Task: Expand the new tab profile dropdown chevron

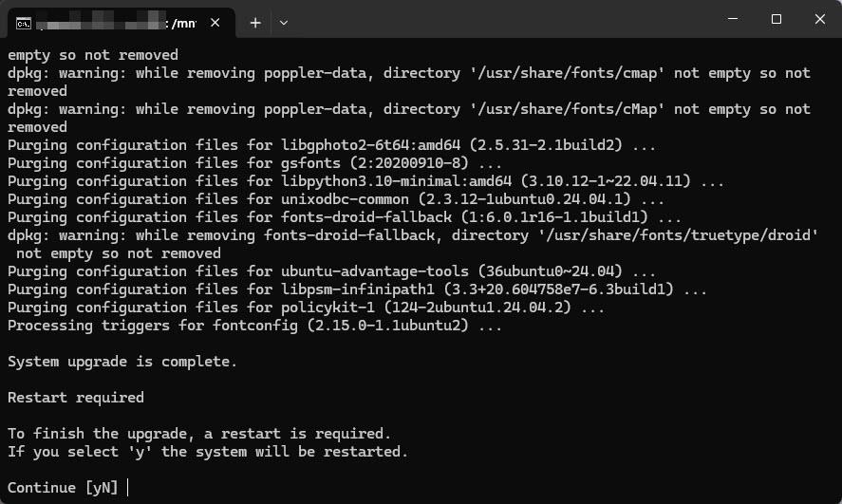Action: click(284, 22)
